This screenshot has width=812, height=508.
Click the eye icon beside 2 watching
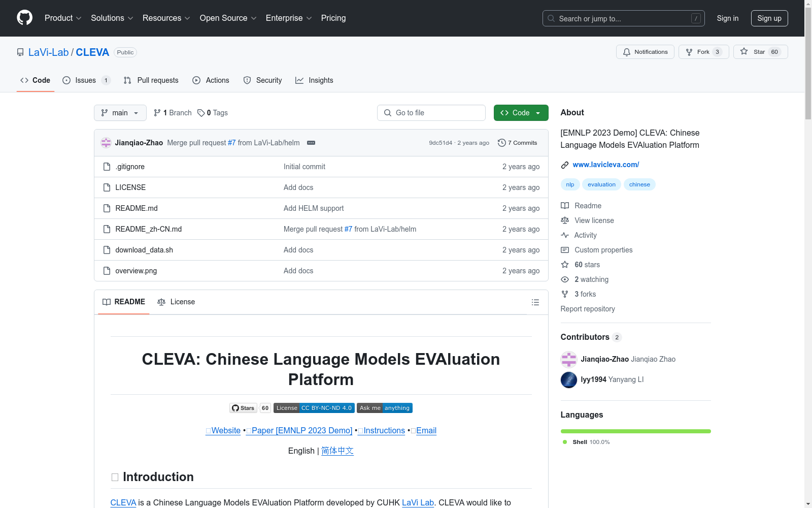click(x=565, y=279)
